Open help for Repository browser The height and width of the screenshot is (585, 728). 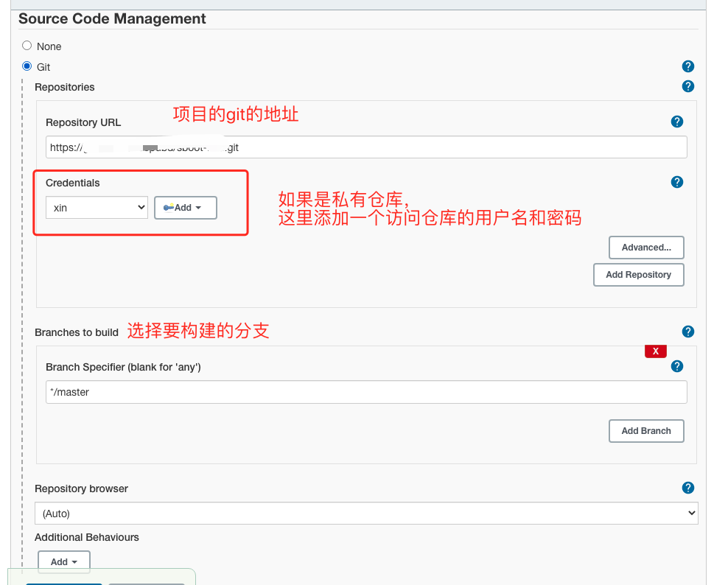(x=688, y=488)
